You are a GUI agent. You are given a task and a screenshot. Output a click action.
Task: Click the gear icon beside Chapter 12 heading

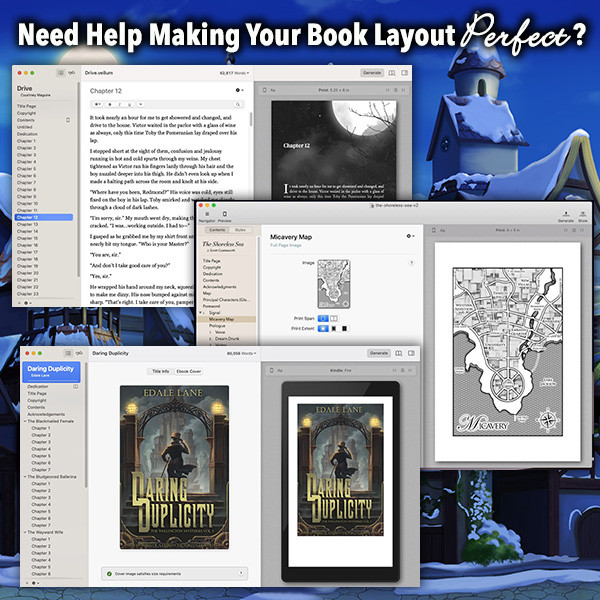(238, 91)
